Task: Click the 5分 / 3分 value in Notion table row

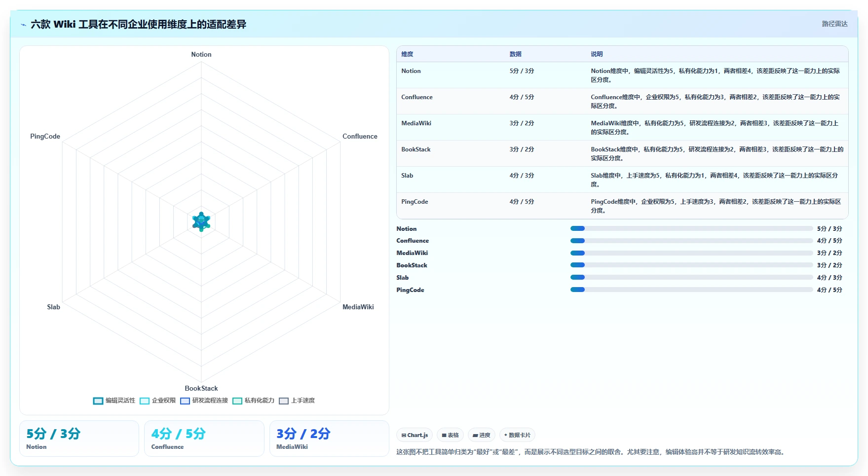Action: point(522,71)
